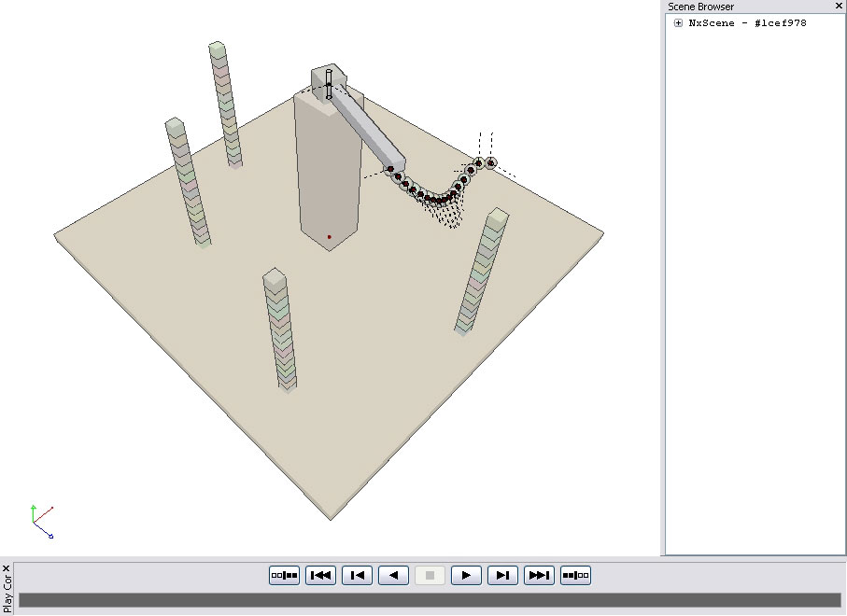
Task: Click the XYZ axis gizmo in viewport
Action: (x=41, y=521)
